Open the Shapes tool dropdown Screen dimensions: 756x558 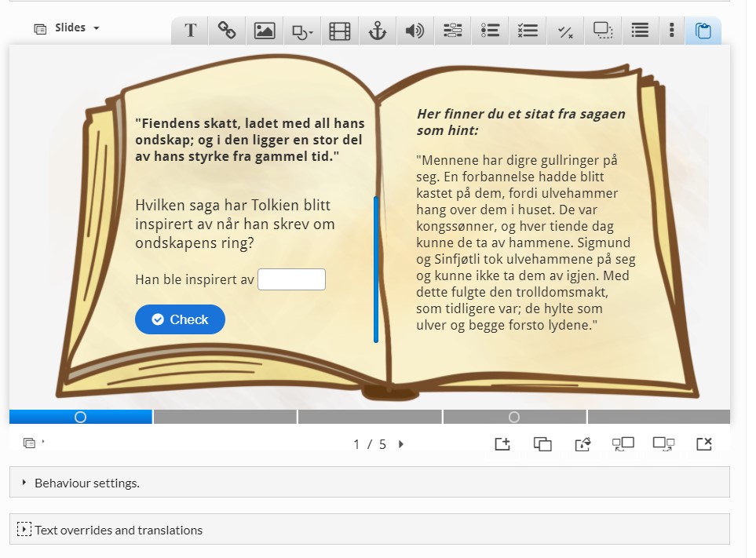302,31
